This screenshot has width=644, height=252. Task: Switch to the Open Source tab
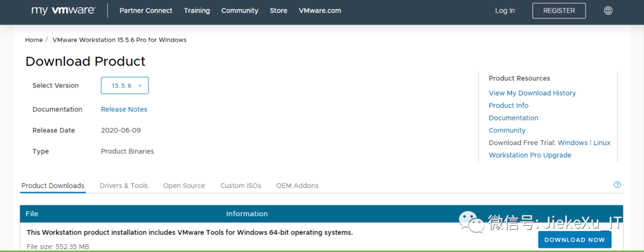[184, 186]
